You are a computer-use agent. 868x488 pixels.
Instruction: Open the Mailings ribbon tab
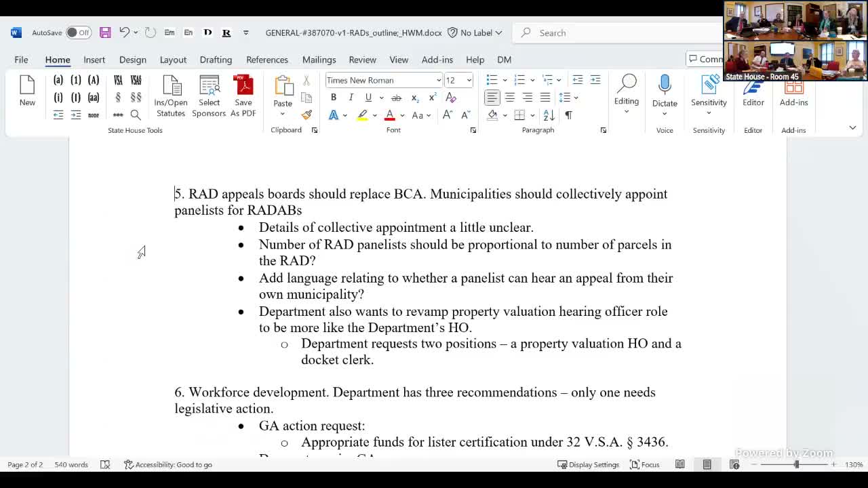pyautogui.click(x=319, y=60)
